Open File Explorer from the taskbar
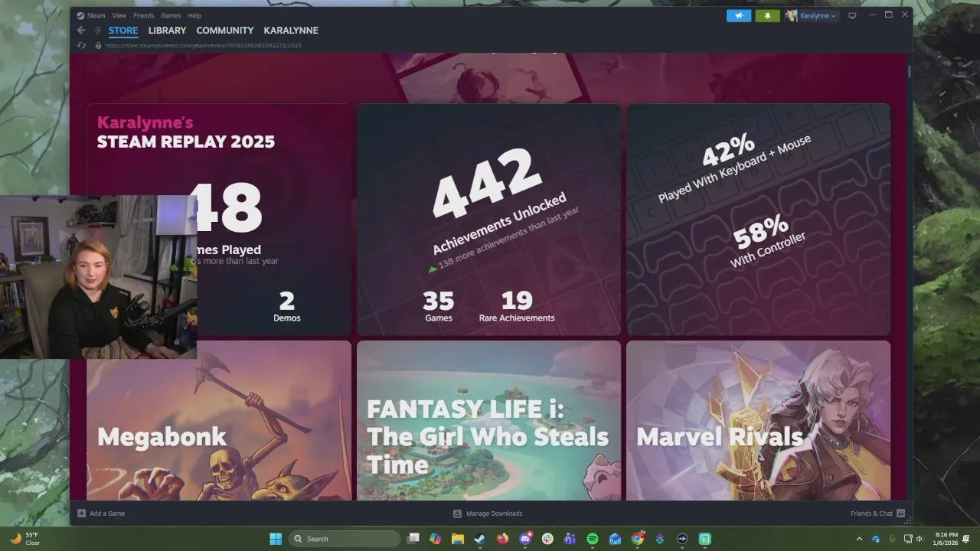 click(457, 539)
